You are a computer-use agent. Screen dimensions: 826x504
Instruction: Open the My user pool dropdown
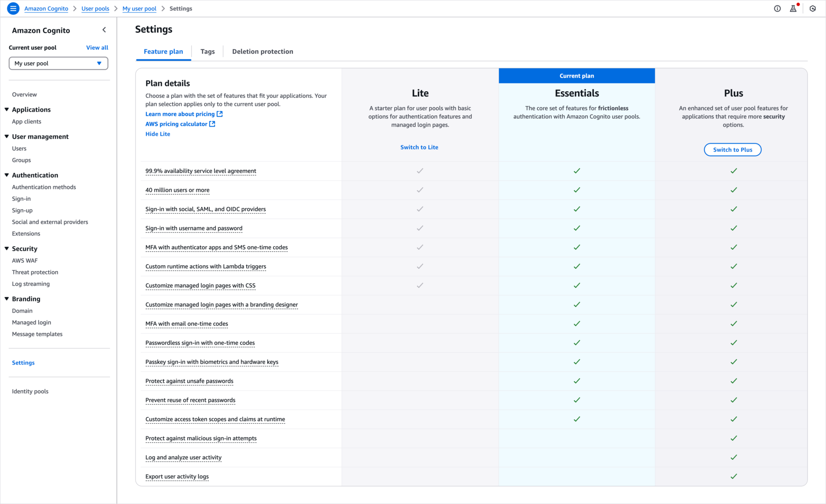[x=59, y=63]
